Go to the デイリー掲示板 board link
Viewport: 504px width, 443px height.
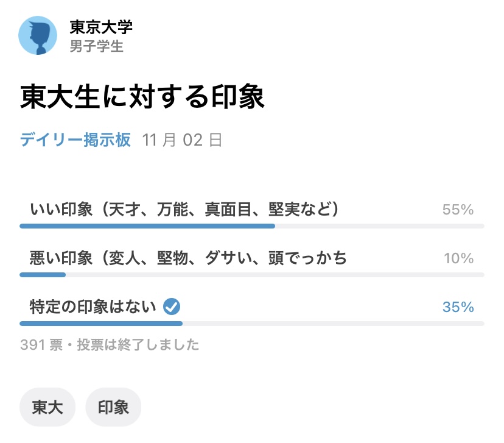(75, 140)
